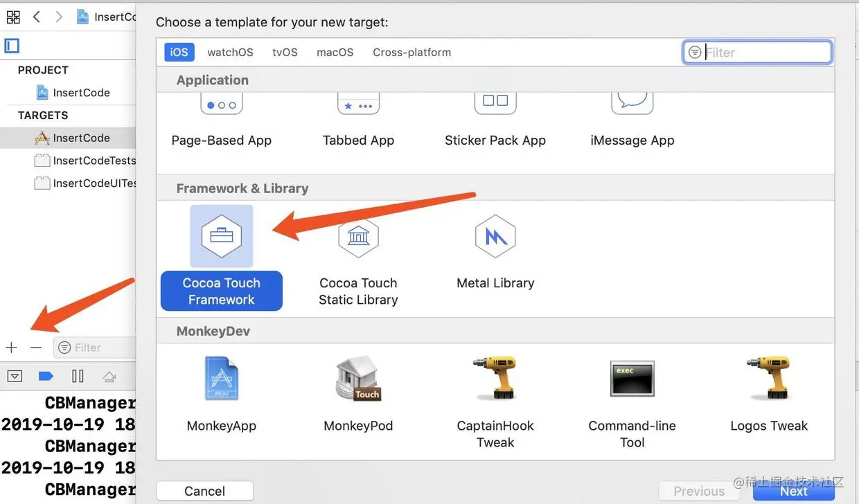
Task: Select the InsertCodeUITests target
Action: pos(68,183)
